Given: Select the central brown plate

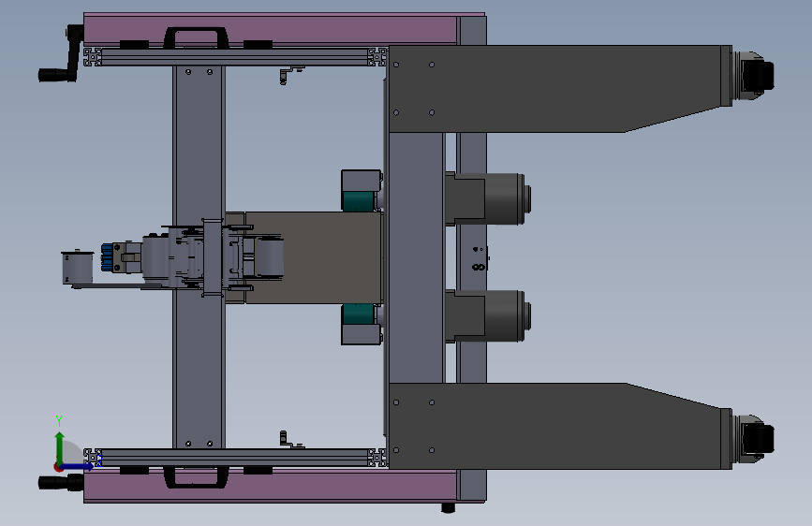Looking at the screenshot, I should 314,257.
